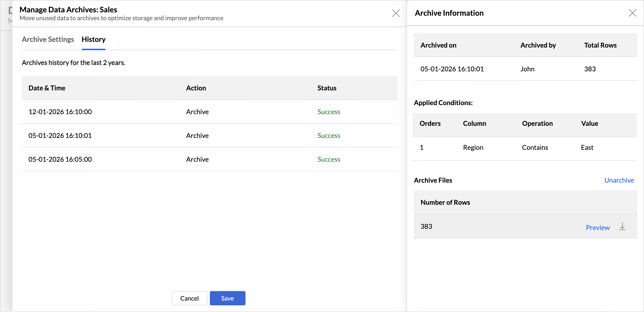The width and height of the screenshot is (644, 312).
Task: Click the Archived by value John
Action: coord(527,69)
